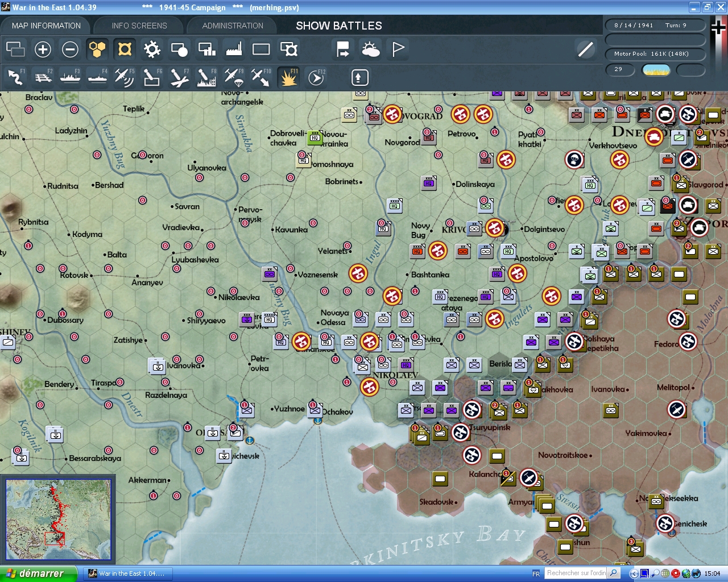Click the pennant flag icon
This screenshot has width=728, height=582.
coord(398,49)
